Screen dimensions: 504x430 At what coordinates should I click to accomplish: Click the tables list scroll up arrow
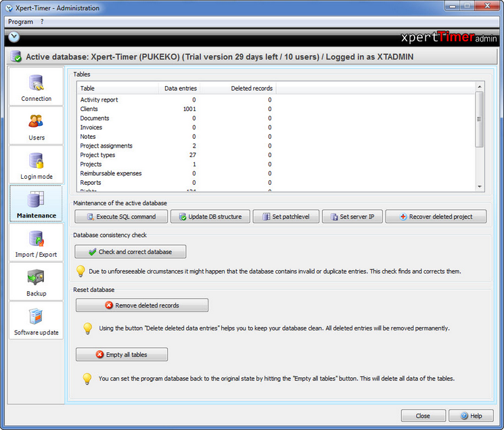pos(480,87)
